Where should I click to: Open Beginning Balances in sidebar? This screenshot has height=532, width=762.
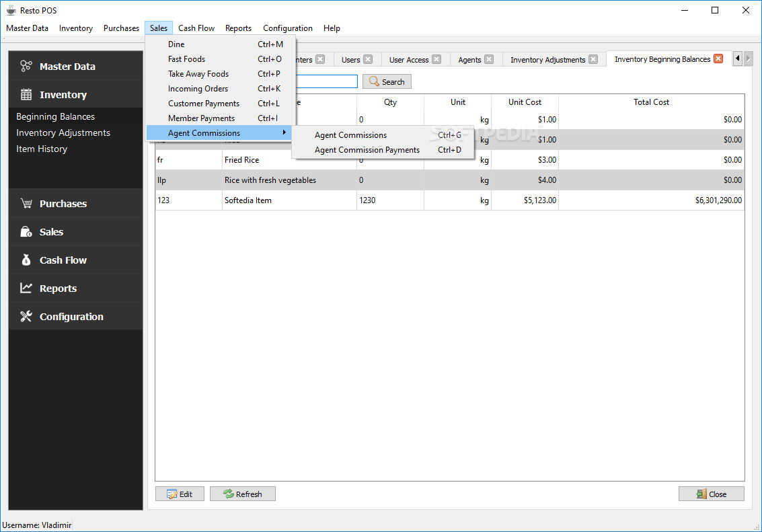coord(55,116)
